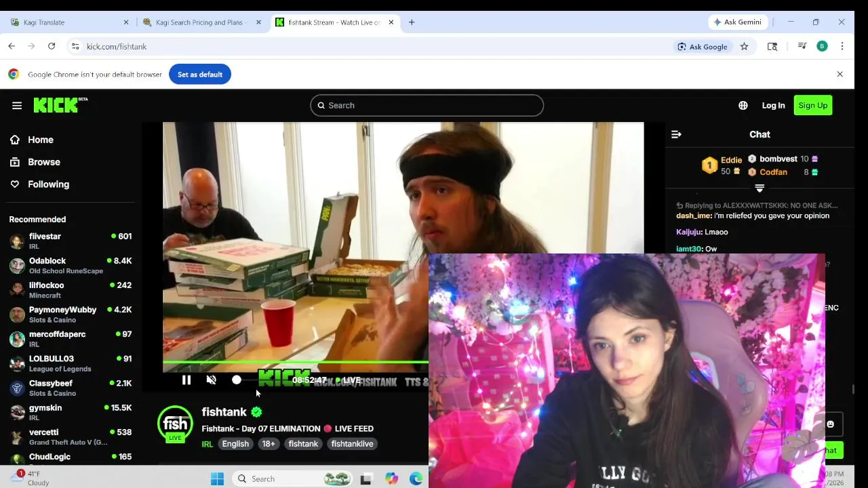
Task: Open the Kick hamburger menu
Action: [x=17, y=105]
